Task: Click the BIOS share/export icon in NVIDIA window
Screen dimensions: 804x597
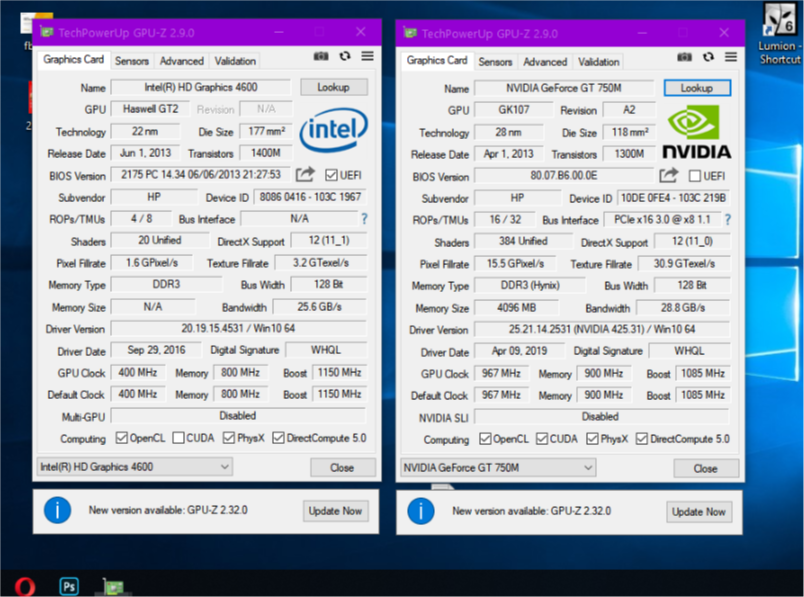Action: 669,175
